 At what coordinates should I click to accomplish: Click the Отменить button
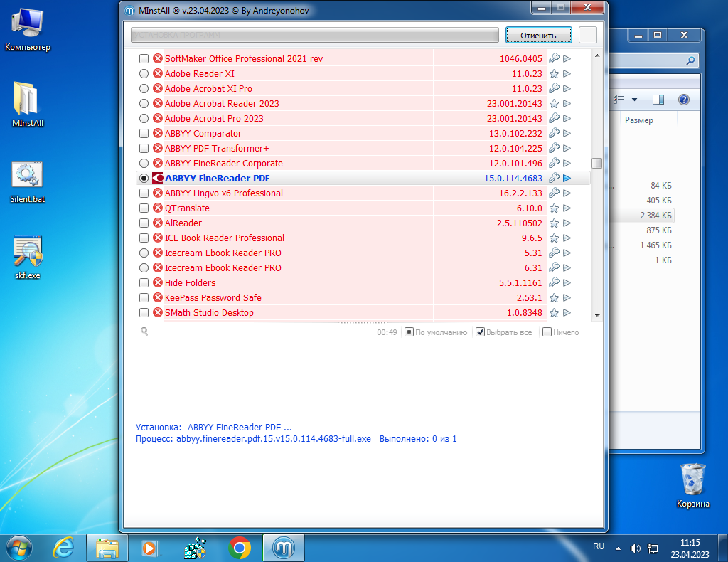(539, 36)
